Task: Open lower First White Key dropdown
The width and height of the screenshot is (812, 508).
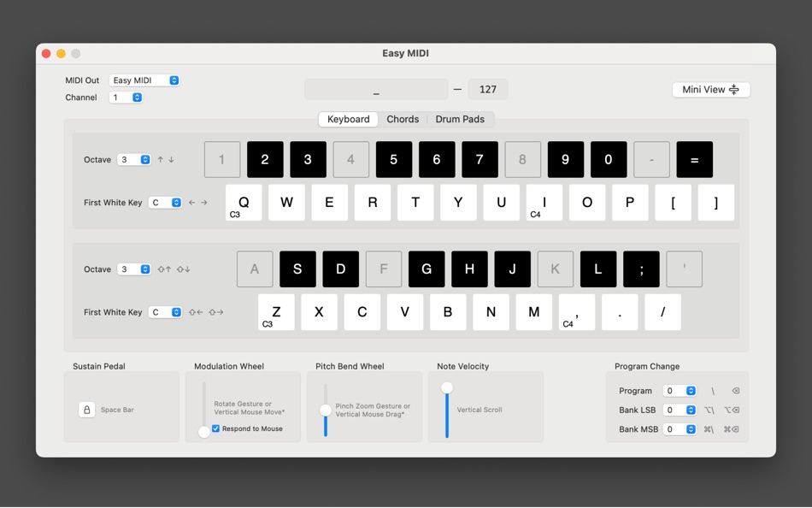Action: [x=165, y=312]
